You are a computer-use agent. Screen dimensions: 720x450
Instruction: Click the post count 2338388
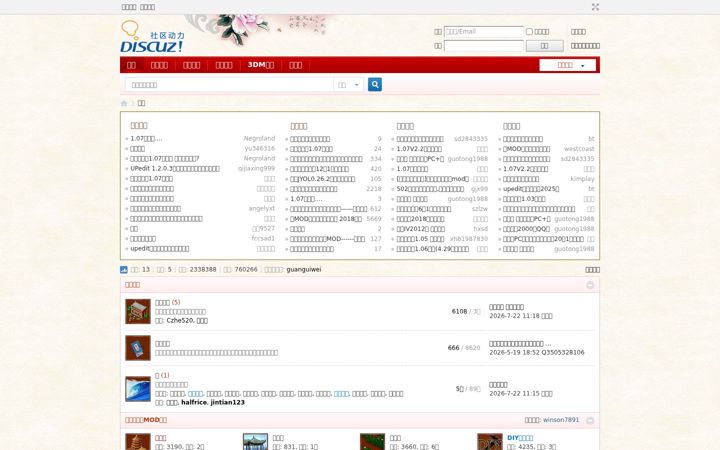click(203, 270)
